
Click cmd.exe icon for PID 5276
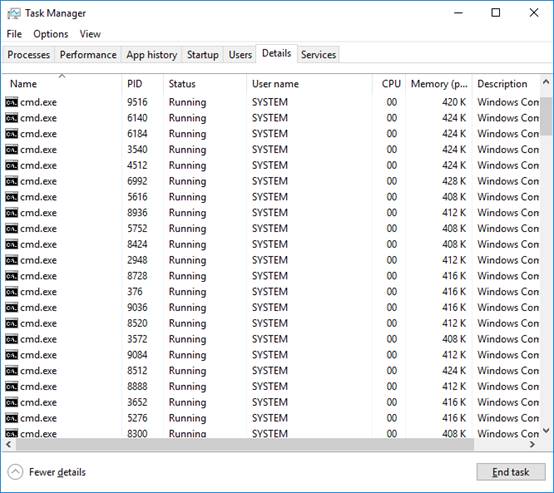tap(11, 418)
